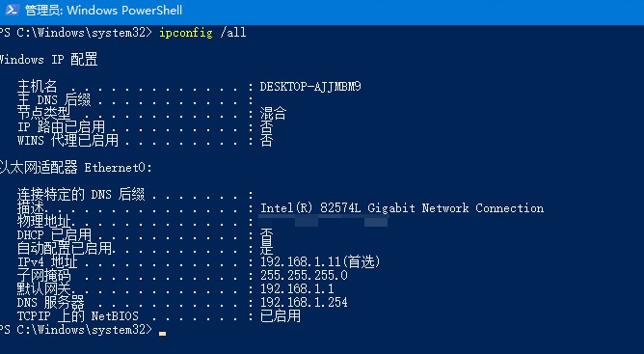Click the /all parameter after ipconfig

(233, 33)
